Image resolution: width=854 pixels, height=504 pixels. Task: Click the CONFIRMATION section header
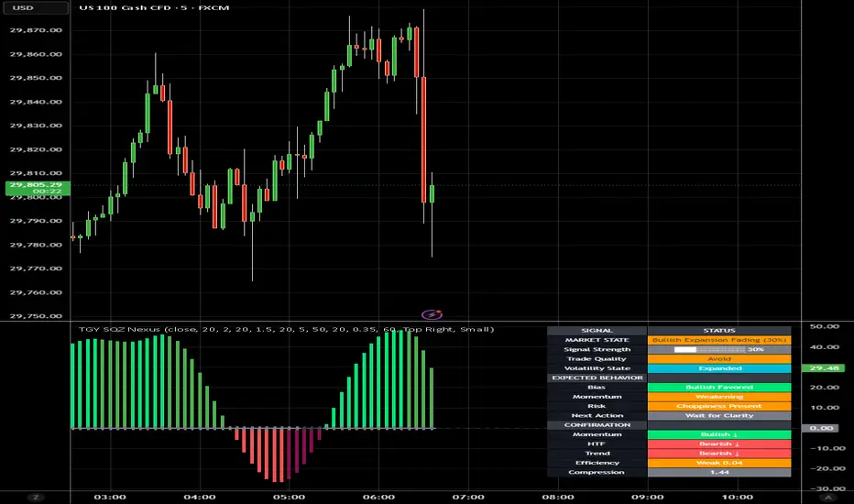pyautogui.click(x=597, y=424)
